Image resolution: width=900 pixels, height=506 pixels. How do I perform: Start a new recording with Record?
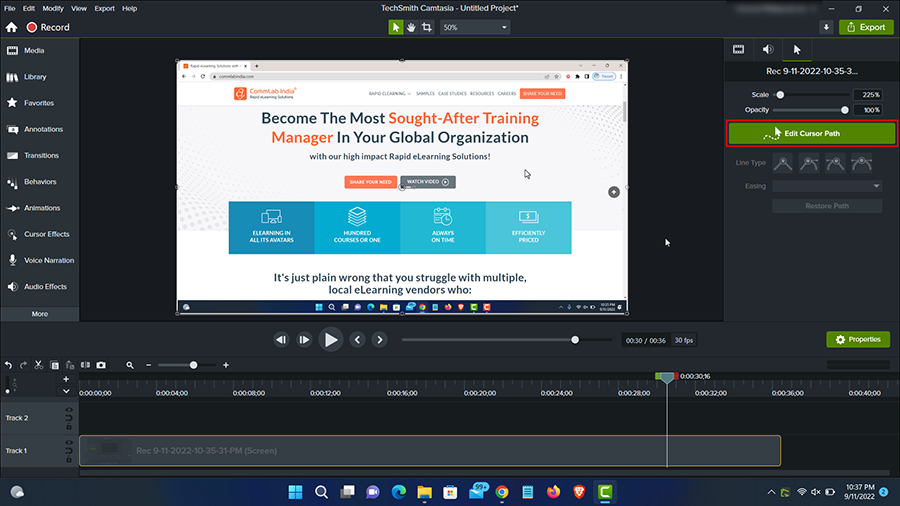click(48, 27)
